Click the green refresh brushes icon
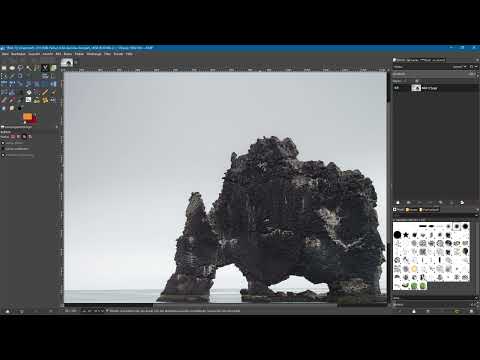The image size is (480, 360). [x=457, y=311]
